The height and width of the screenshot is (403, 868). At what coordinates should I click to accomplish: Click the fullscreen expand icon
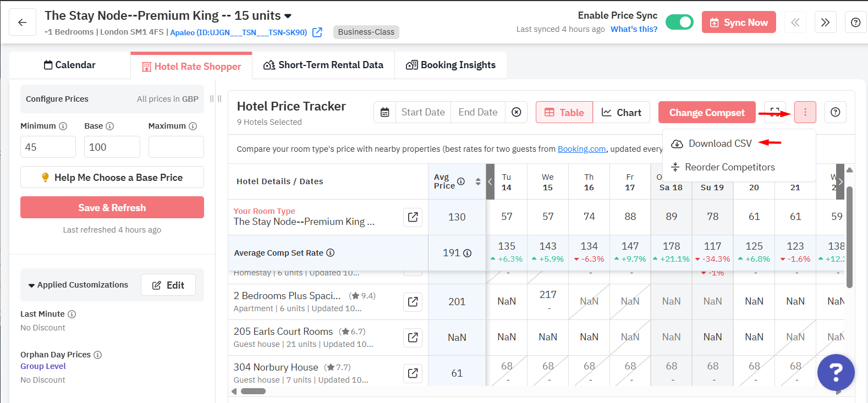[774, 112]
